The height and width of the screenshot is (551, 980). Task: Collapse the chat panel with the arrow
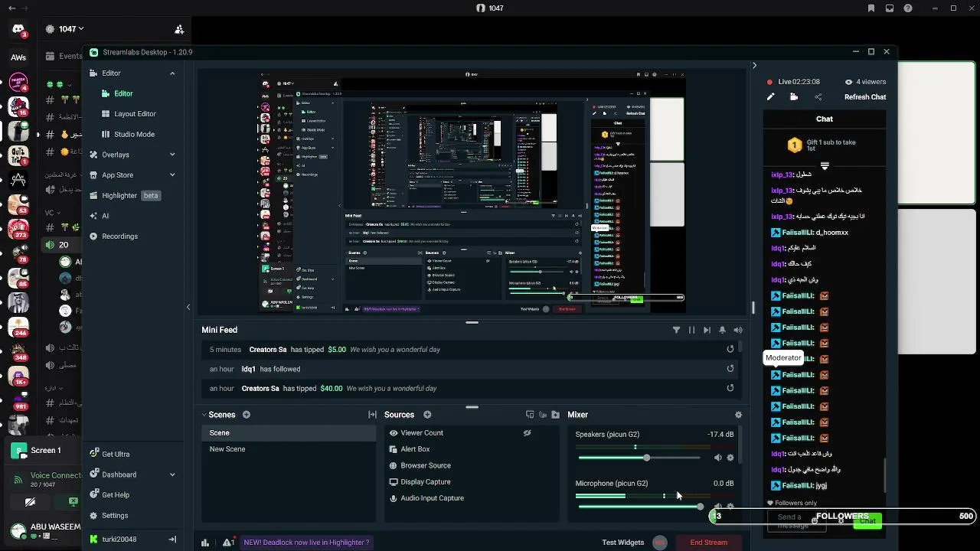coord(754,66)
